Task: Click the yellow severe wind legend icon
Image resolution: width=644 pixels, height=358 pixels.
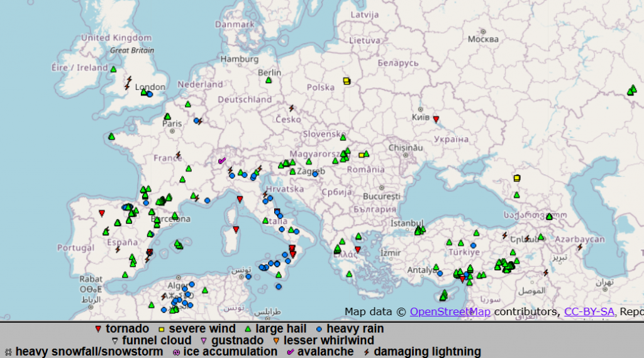Action: (x=161, y=329)
